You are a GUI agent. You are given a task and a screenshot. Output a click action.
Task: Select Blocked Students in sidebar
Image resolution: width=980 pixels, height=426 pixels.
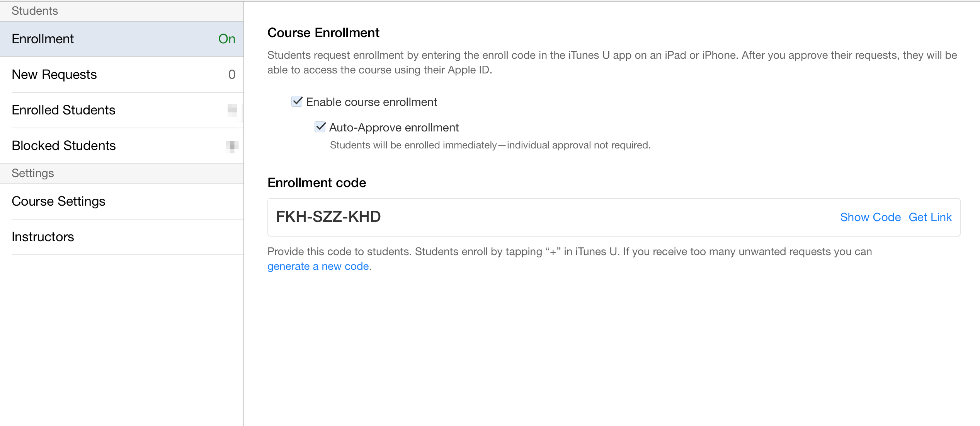pyautogui.click(x=63, y=146)
